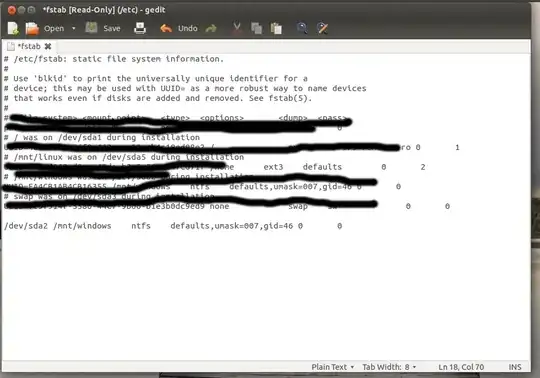Click '/dev/sda2' in the last line
Screen dimensions: 540x378
[x=26, y=226]
